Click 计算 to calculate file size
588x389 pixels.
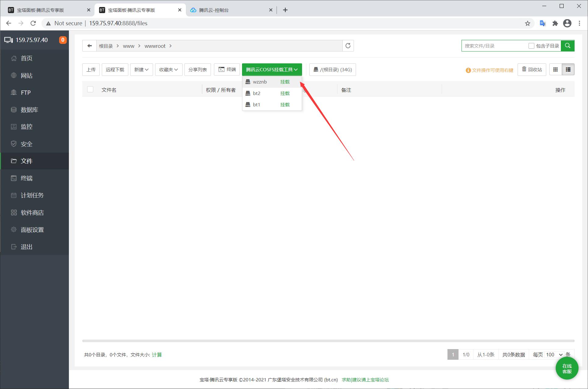pyautogui.click(x=157, y=355)
